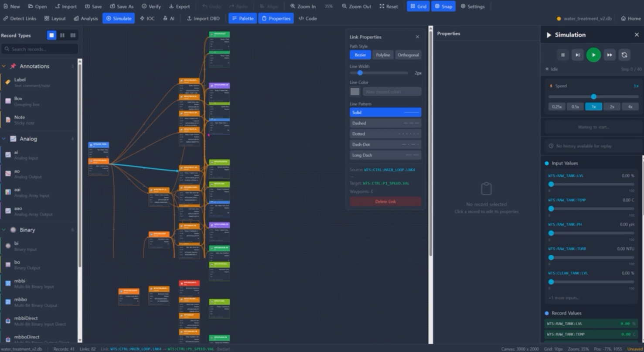Choose Orthogonal path style
The image size is (644, 352).
[408, 55]
